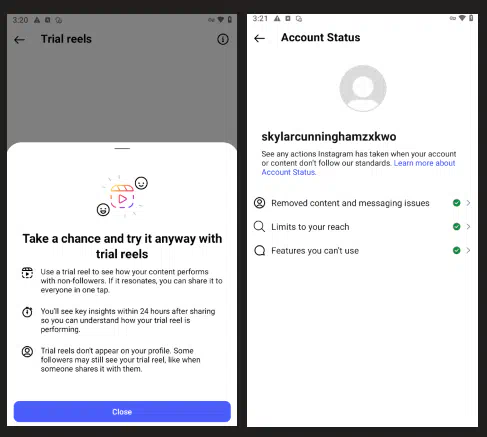
Task: Expand the Removed content chevron
Action: click(468, 203)
